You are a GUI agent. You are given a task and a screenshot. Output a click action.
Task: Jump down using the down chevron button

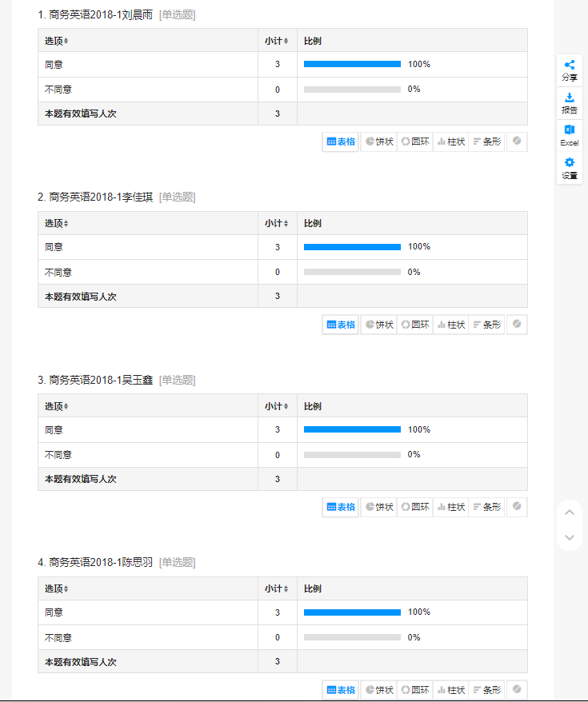[570, 537]
